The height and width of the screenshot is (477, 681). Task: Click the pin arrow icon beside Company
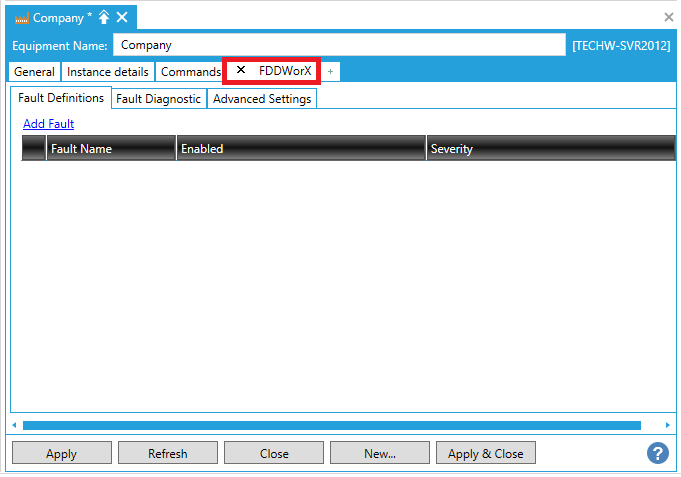(x=104, y=17)
